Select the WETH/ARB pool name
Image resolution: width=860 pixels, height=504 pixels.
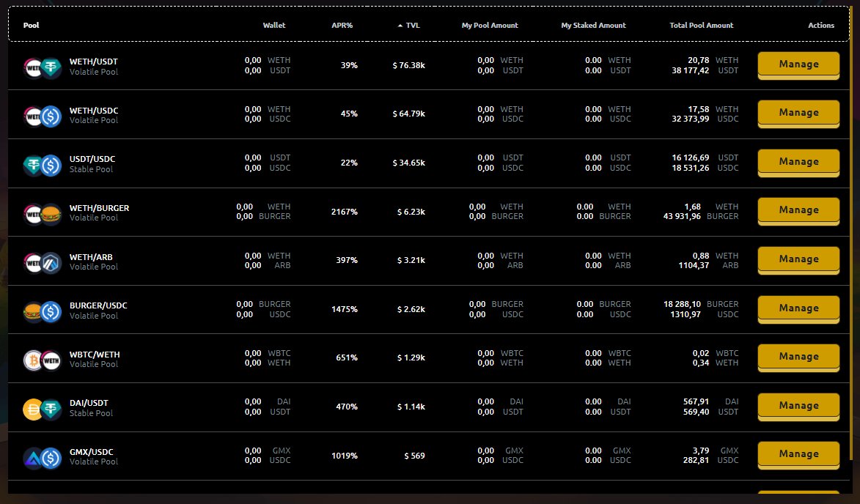click(x=91, y=257)
